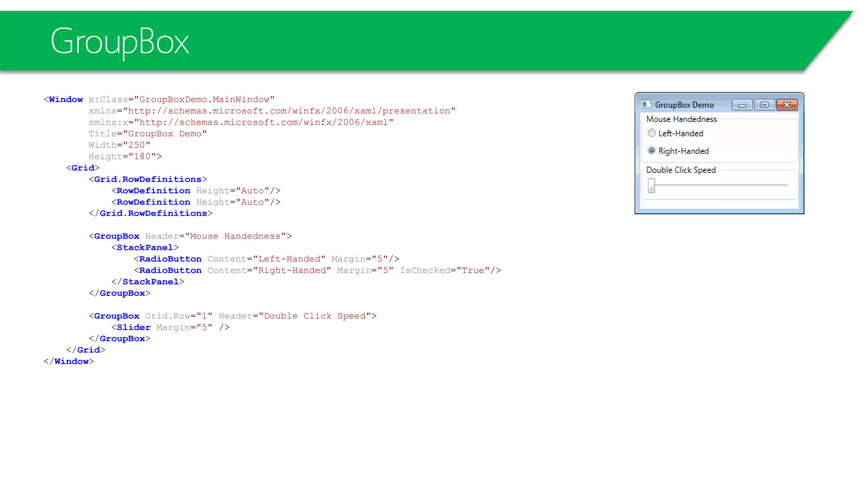Click the closing </Window> tag
This screenshot has height=488, width=868.
click(x=69, y=361)
